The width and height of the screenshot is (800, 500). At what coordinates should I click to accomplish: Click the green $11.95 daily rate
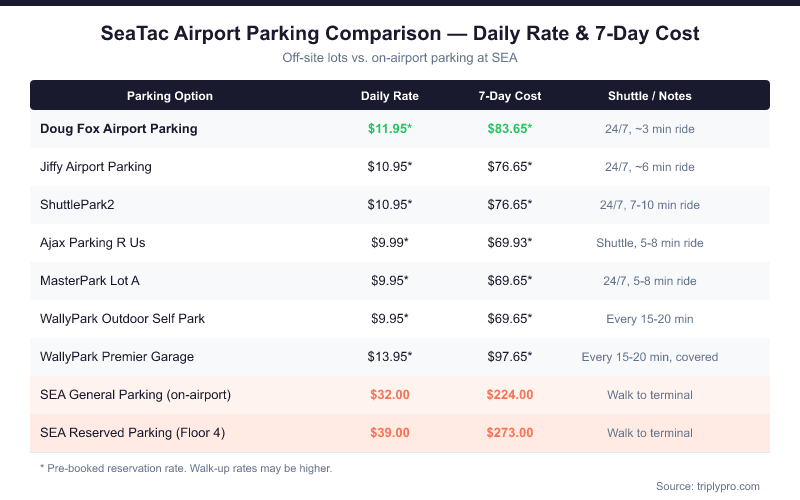click(390, 128)
